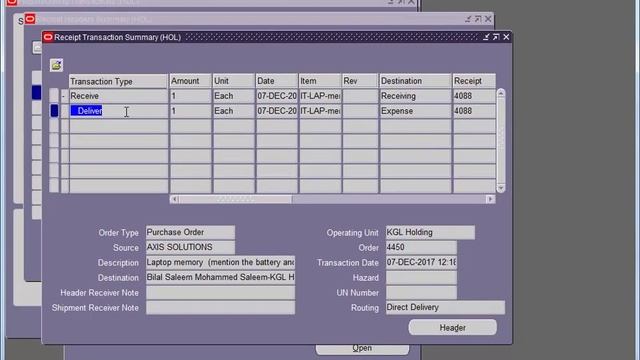This screenshot has width=640, height=360.
Task: Click the Hazard field
Action: pos(421,278)
